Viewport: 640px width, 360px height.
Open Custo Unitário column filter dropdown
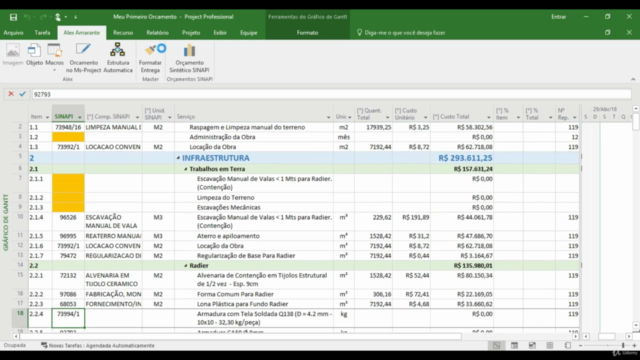point(426,118)
